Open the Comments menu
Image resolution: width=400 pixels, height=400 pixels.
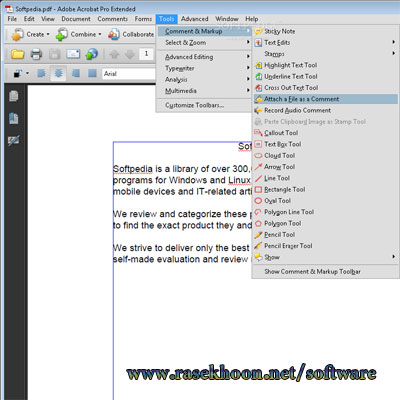[x=113, y=19]
